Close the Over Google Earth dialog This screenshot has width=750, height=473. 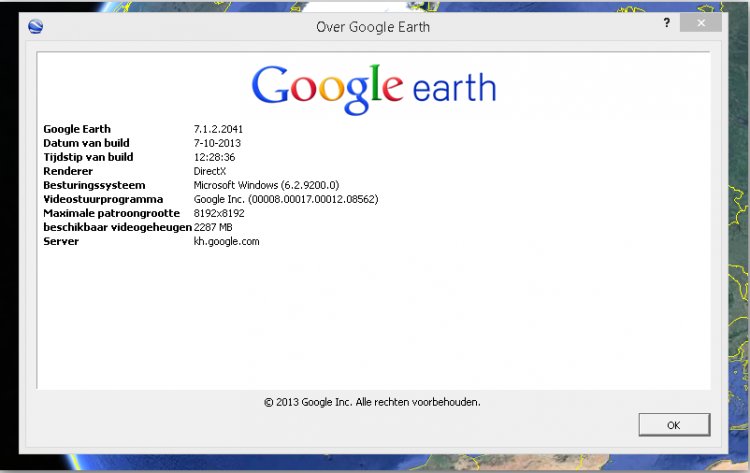pyautogui.click(x=706, y=22)
